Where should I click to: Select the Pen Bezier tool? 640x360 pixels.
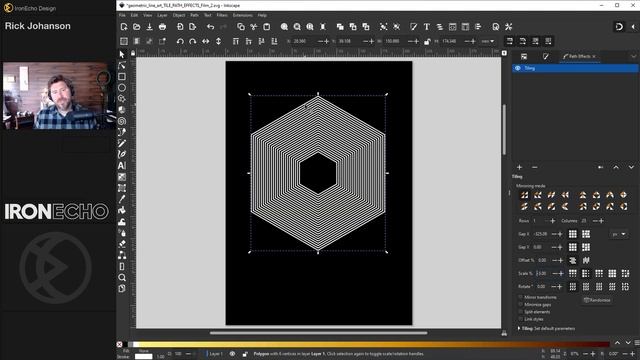(122, 132)
